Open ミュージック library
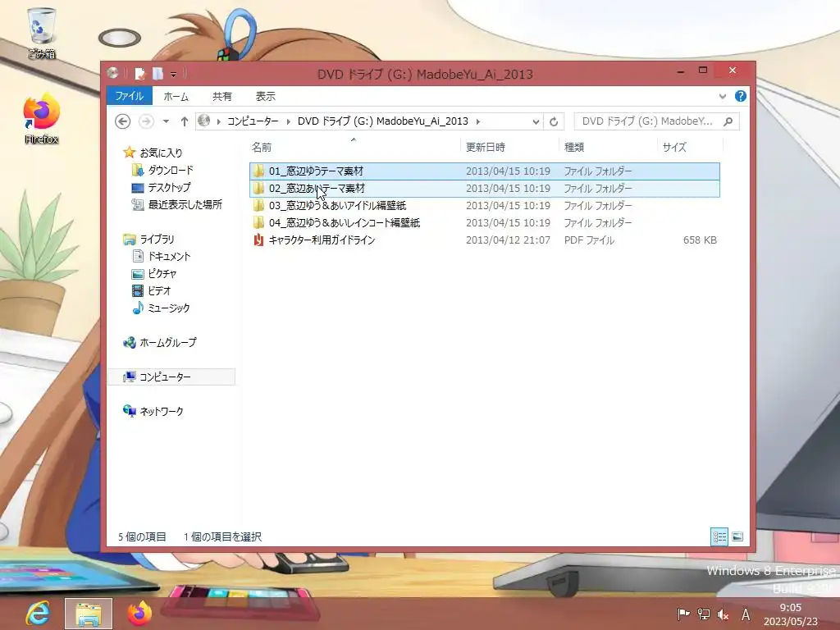The height and width of the screenshot is (630, 840). [161, 308]
